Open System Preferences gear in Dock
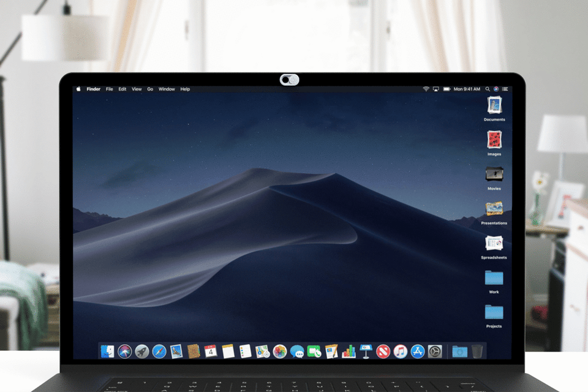The image size is (588, 392). coord(435,352)
